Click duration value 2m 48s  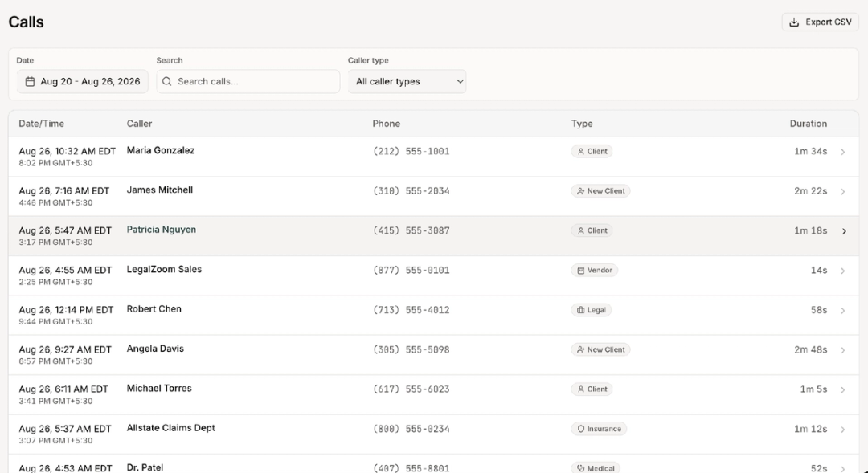point(811,349)
